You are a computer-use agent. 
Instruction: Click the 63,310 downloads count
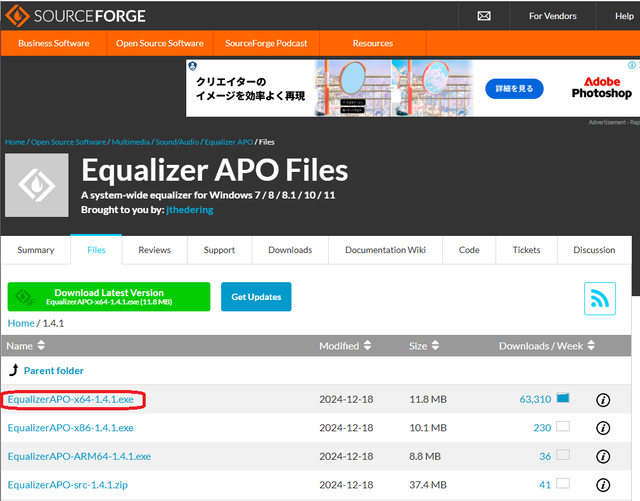point(535,399)
